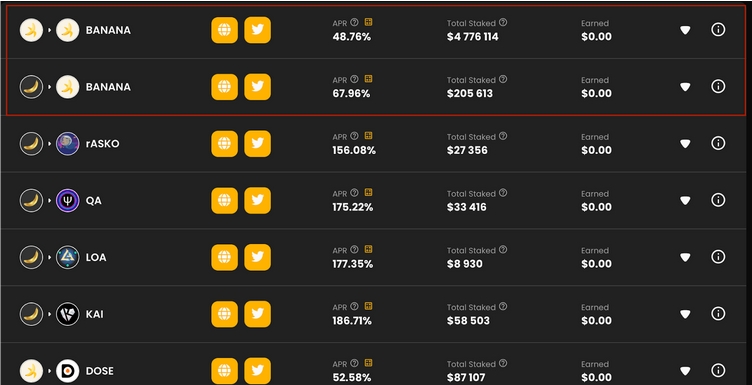Image resolution: width=752 pixels, height=385 pixels.
Task: Expand the DOSE pool row
Action: tap(685, 371)
